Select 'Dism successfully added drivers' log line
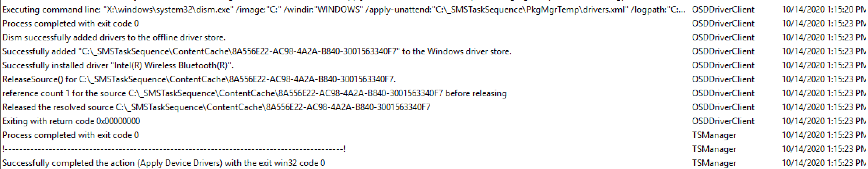Viewport: 868px width, 169px height. pyautogui.click(x=113, y=37)
